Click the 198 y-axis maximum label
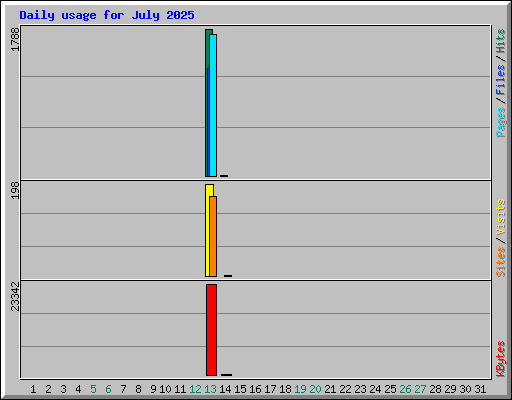 [15, 190]
